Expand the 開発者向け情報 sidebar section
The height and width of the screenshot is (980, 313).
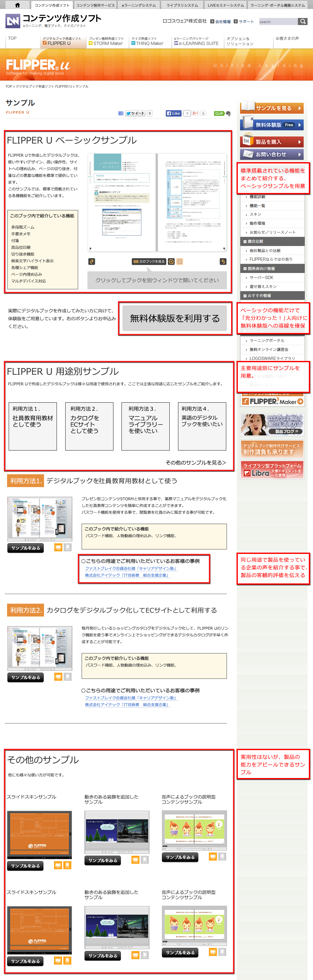pos(272,268)
